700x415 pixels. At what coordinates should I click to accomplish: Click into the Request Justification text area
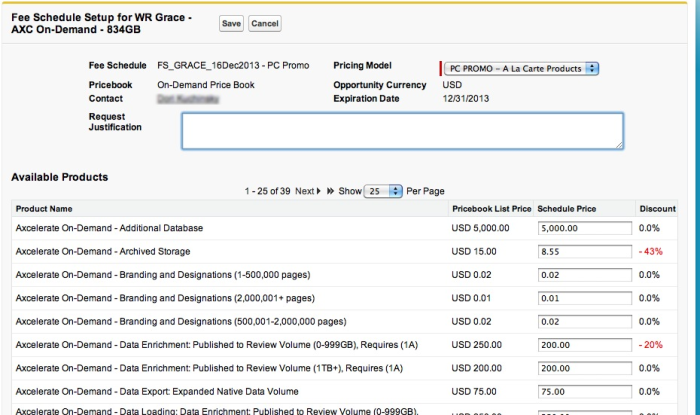[402, 131]
